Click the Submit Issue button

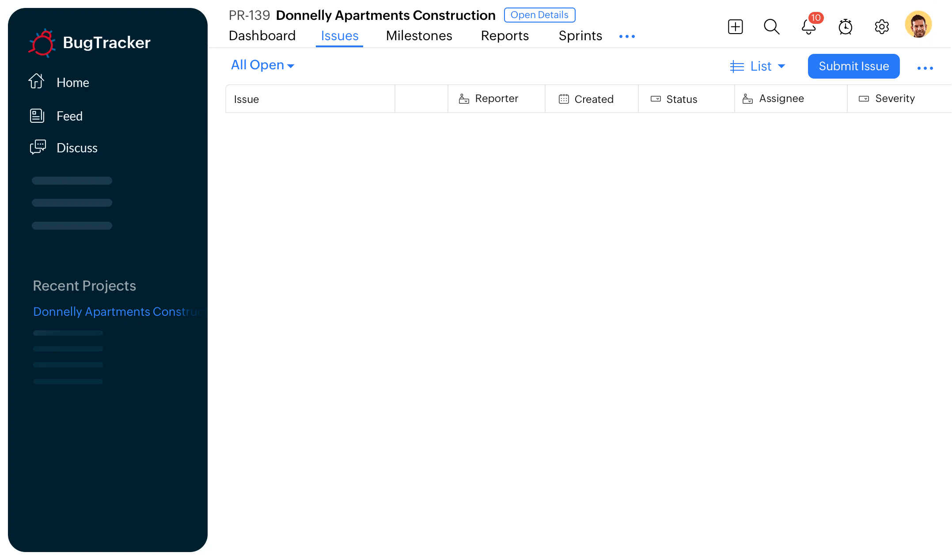[x=854, y=66]
